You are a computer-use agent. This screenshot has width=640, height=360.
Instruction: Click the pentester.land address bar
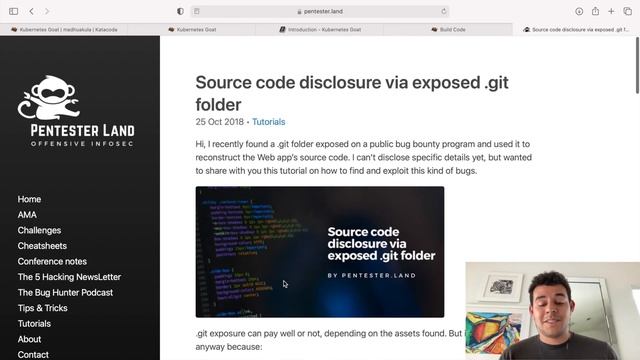[320, 11]
